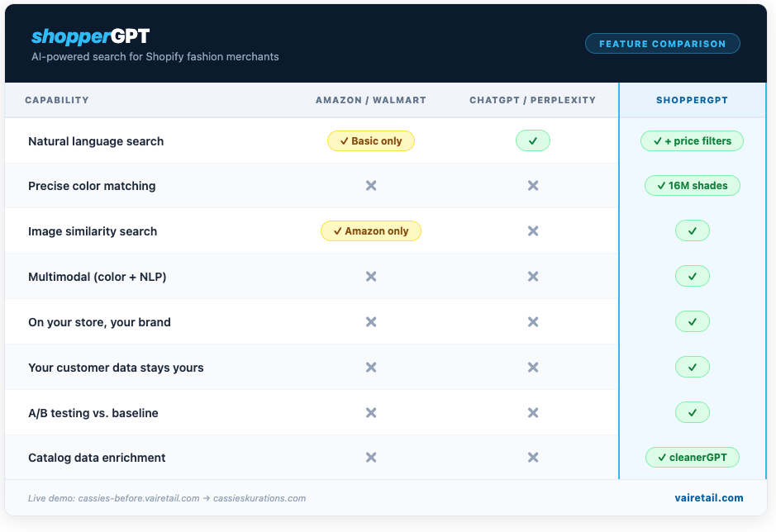Click ChatGPT X mark for A/B testing row
Viewport: 776px width, 532px height.
pyautogui.click(x=533, y=413)
